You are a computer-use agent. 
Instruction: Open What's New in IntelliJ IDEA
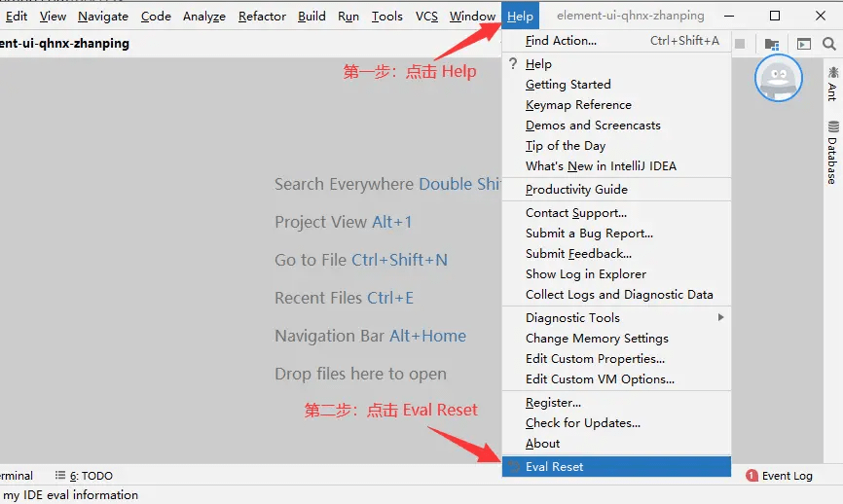pyautogui.click(x=616, y=166)
